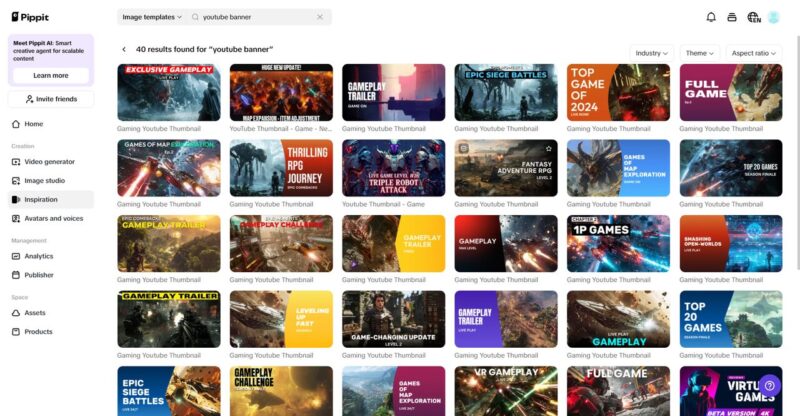Click the Assets sidebar icon
This screenshot has height=416, width=800.
16,313
